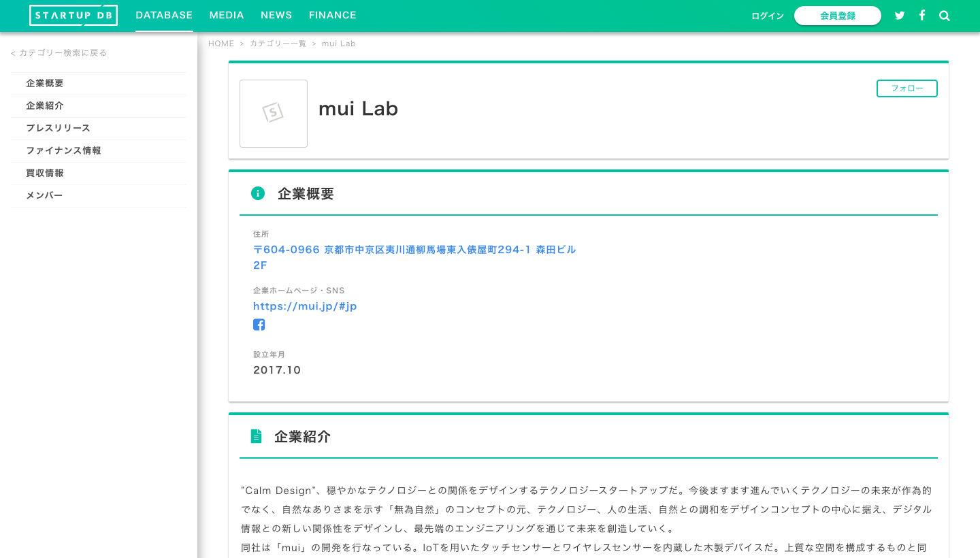The image size is (980, 558).
Task: Open the Facebook icon in header
Action: [922, 15]
